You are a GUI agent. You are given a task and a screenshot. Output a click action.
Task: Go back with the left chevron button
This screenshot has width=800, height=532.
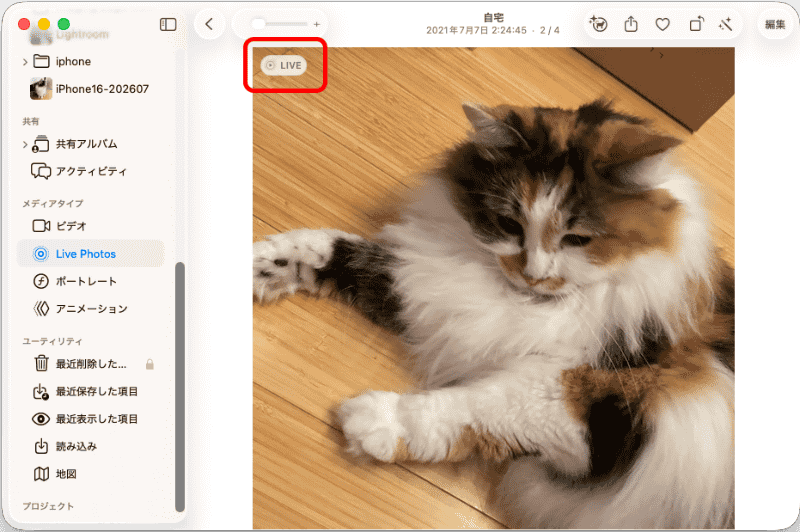(x=209, y=24)
